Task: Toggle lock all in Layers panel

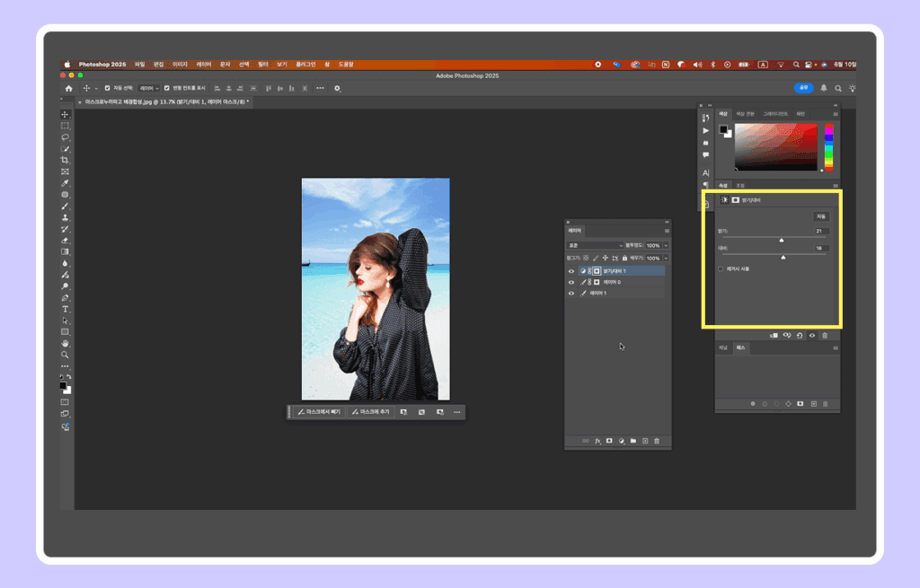Action: click(x=625, y=258)
